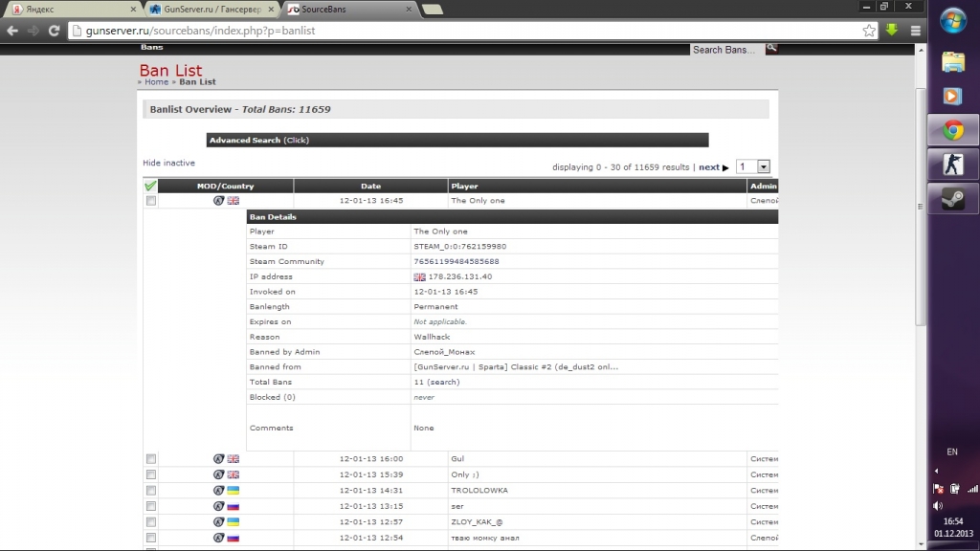This screenshot has width=980, height=551.
Task: Click into the Search Bans input field
Action: click(725, 50)
